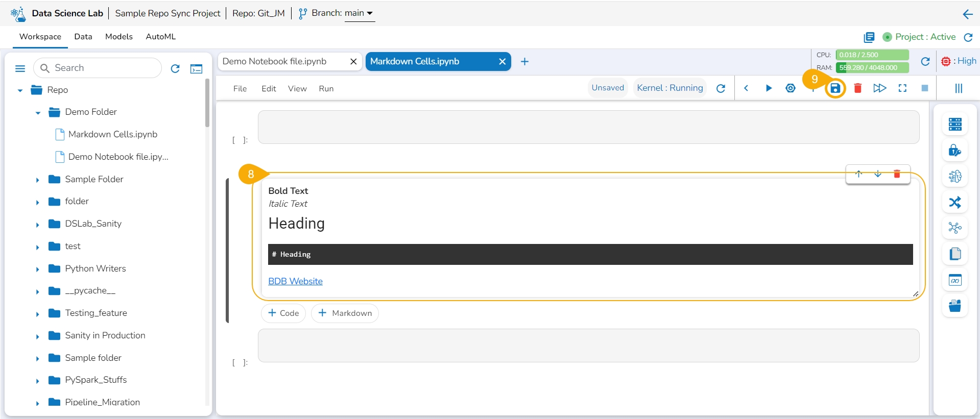Click the Search field in file explorer
Viewport: 980px width, 419px height.
pos(98,68)
